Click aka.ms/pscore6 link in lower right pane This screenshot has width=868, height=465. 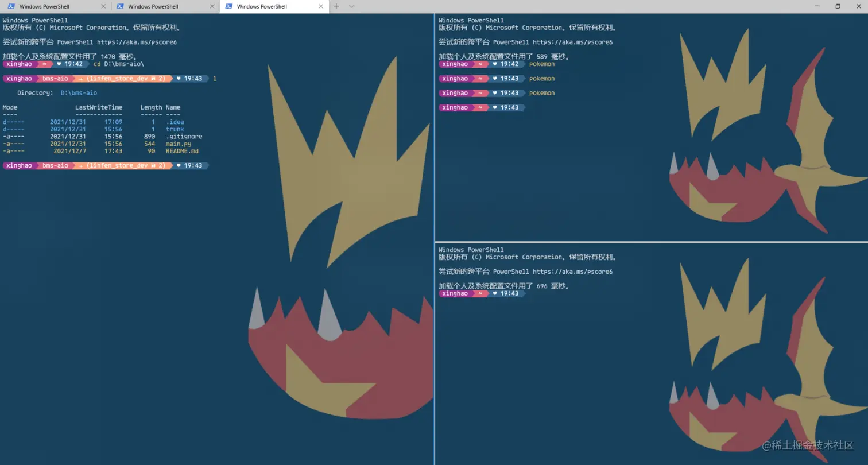[572, 272]
